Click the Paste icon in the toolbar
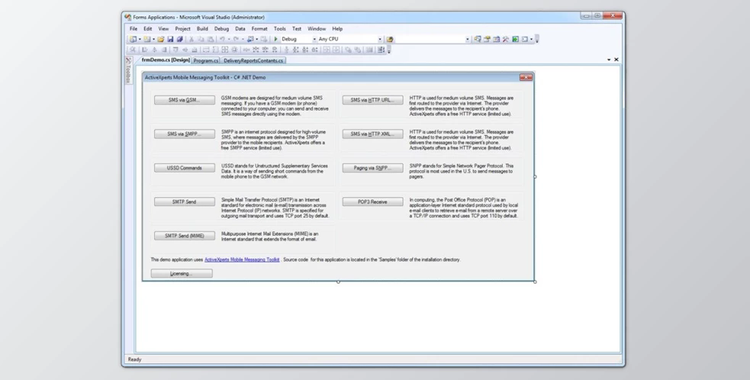The width and height of the screenshot is (750, 380). click(x=210, y=39)
